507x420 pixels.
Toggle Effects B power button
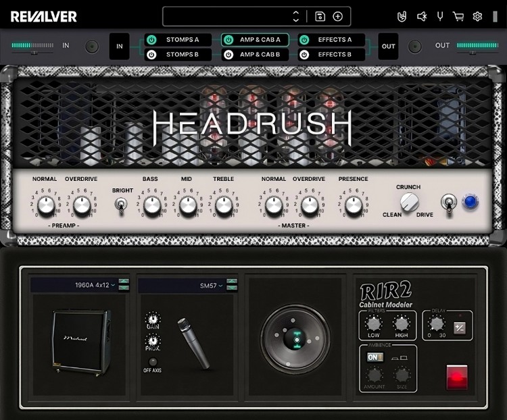pos(304,55)
